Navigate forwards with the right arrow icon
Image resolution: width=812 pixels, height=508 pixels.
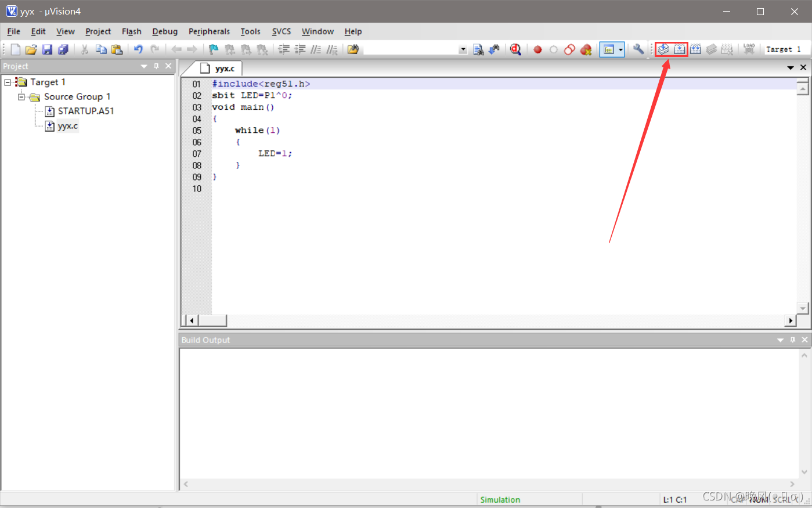(x=192, y=49)
